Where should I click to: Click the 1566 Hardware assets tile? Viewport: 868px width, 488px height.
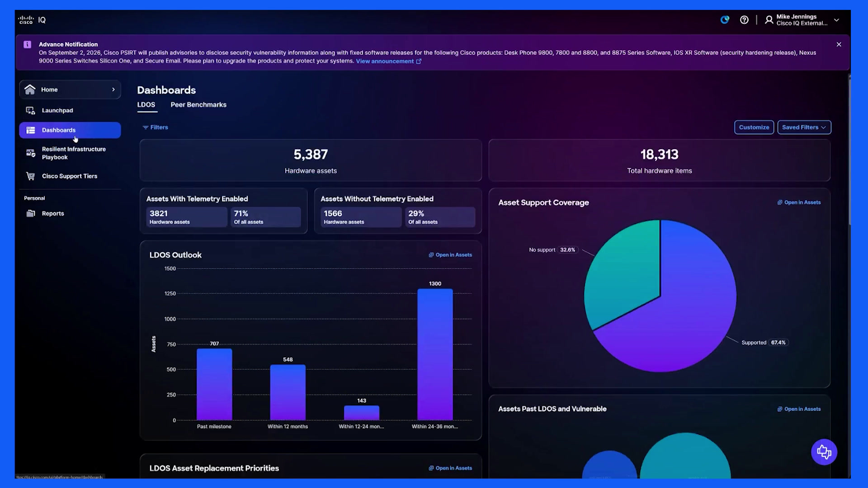click(x=361, y=217)
